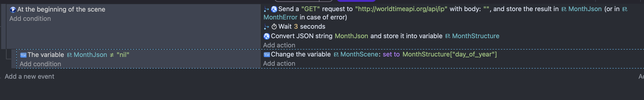The height and width of the screenshot is (100, 644).
Task: Change the ≠ comparison operator
Action: point(112,55)
